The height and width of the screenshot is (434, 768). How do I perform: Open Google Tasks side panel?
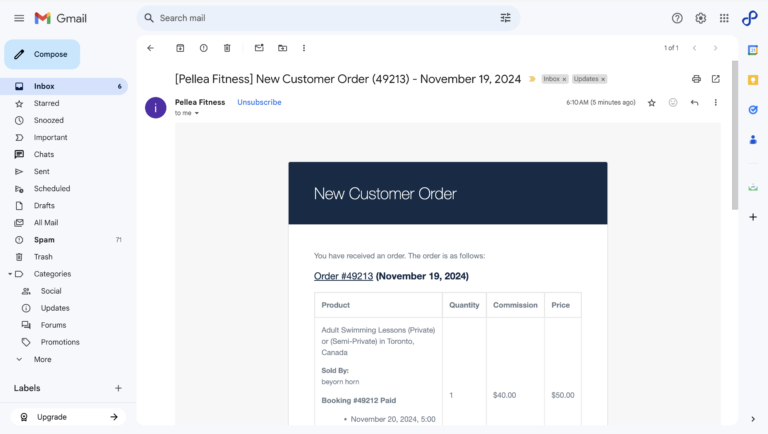[x=753, y=110]
